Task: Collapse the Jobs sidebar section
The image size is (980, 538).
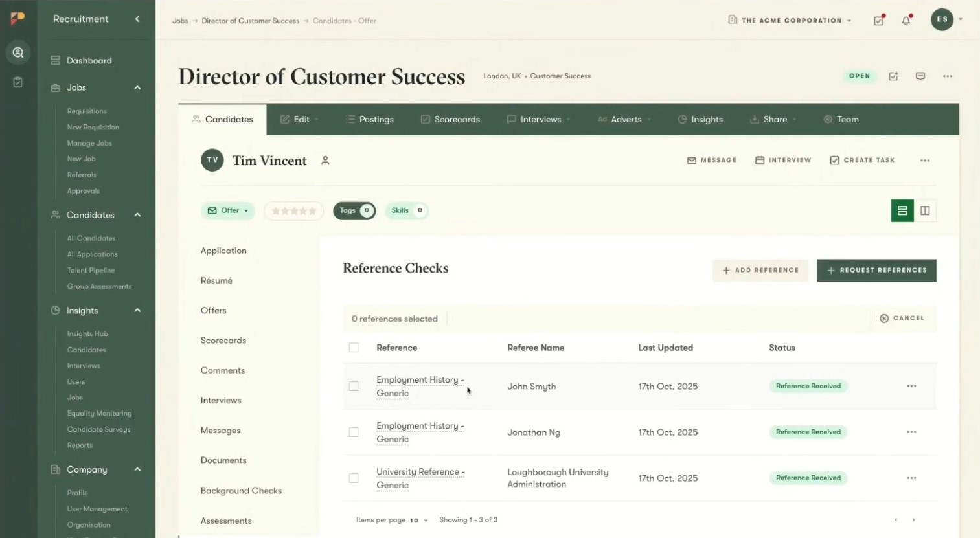Action: point(137,88)
